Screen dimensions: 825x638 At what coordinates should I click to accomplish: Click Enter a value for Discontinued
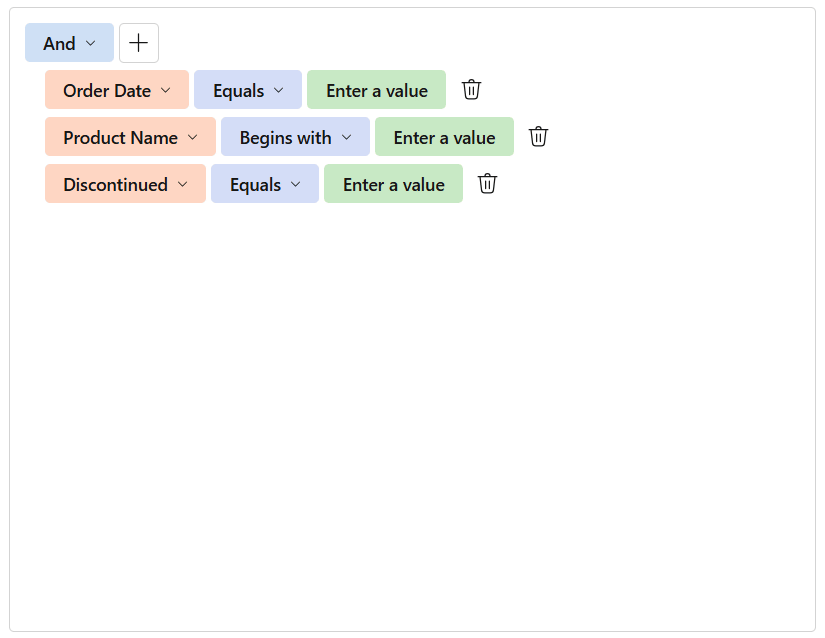393,183
